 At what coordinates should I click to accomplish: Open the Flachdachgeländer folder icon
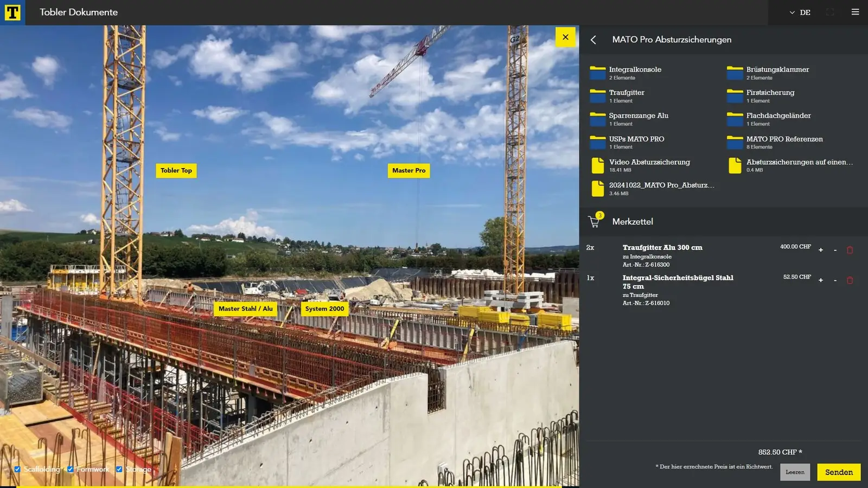(x=735, y=119)
